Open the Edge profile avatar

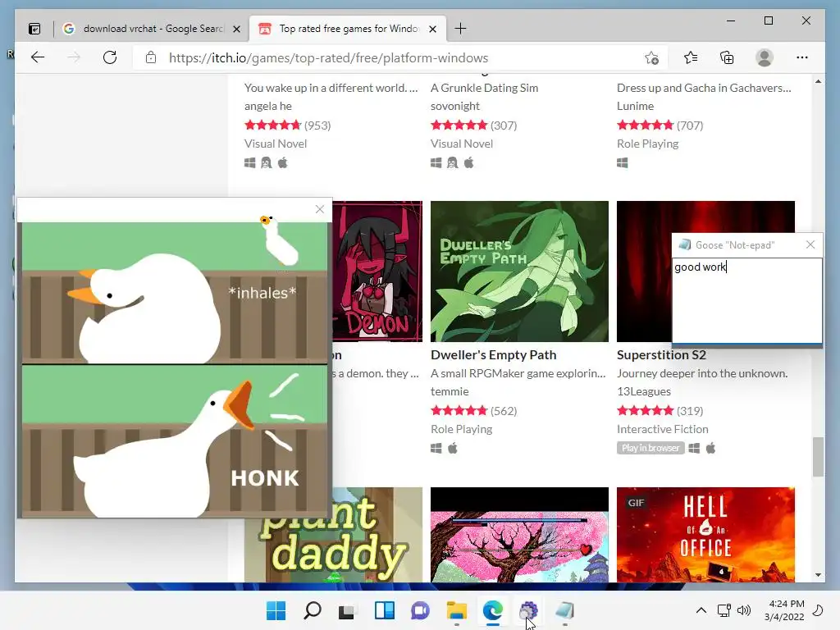click(x=765, y=57)
